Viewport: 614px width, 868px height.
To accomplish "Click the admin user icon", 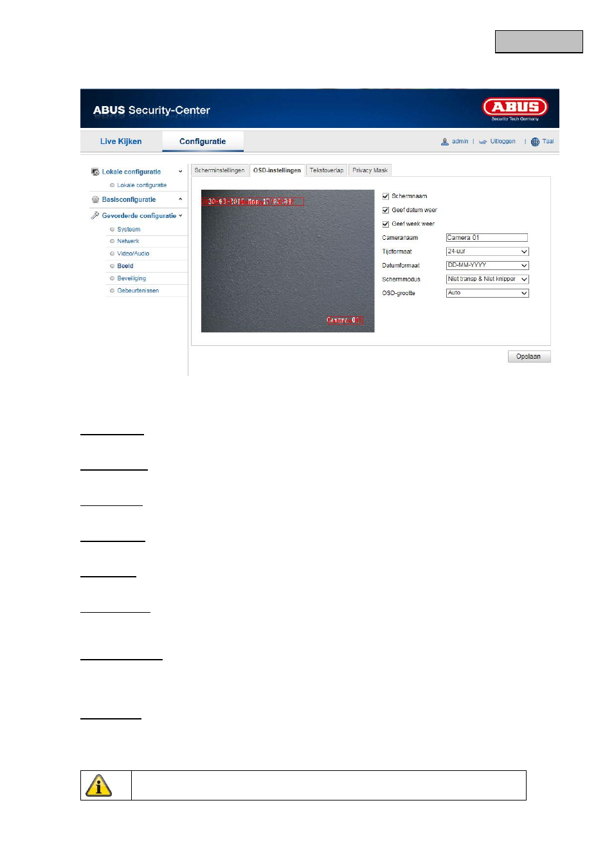I will click(x=444, y=141).
